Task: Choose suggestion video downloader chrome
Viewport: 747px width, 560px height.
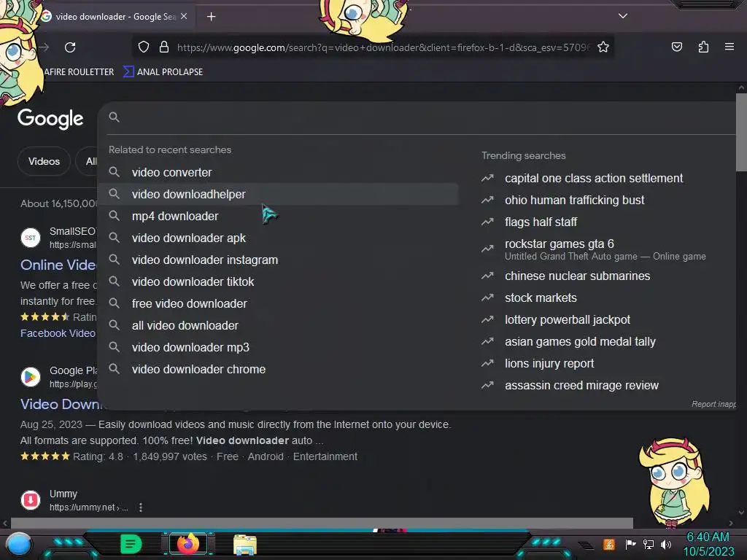Action: point(278,370)
